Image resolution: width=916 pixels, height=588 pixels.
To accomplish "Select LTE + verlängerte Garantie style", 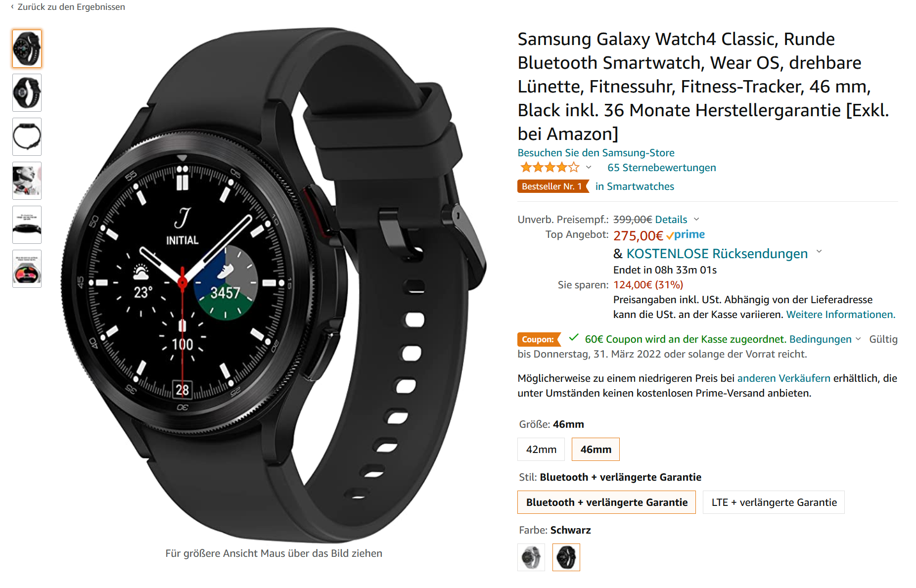I will coord(774,502).
